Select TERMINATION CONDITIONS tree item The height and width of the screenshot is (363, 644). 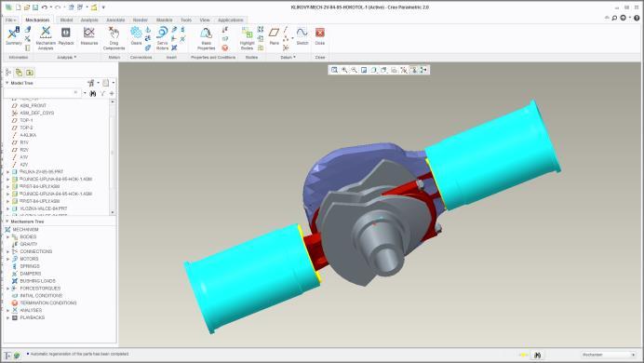(x=48, y=303)
